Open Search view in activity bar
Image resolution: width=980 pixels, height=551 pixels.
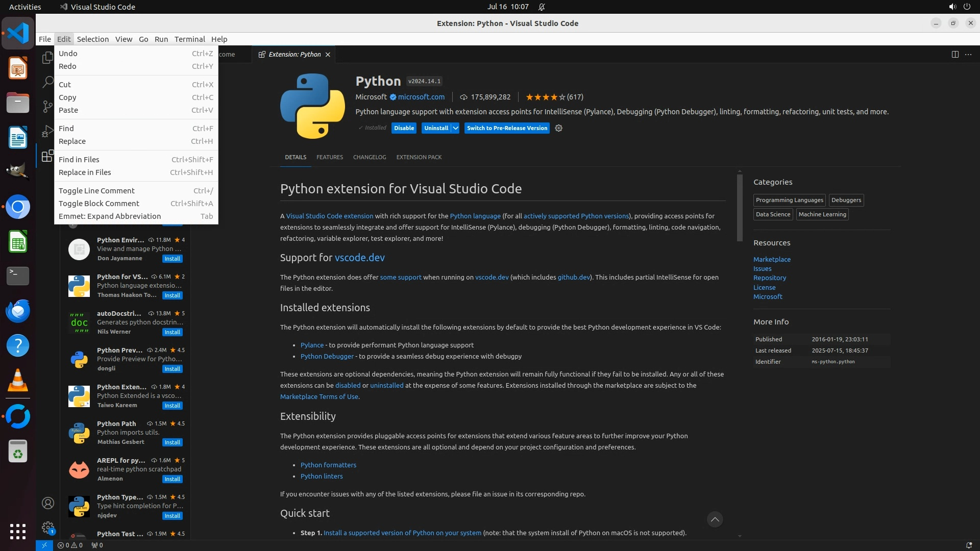[x=47, y=82]
